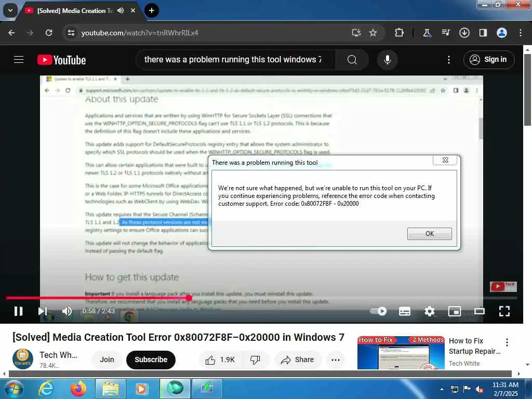This screenshot has width=532, height=399.
Task: Subscribe to the channel
Action: click(x=151, y=360)
